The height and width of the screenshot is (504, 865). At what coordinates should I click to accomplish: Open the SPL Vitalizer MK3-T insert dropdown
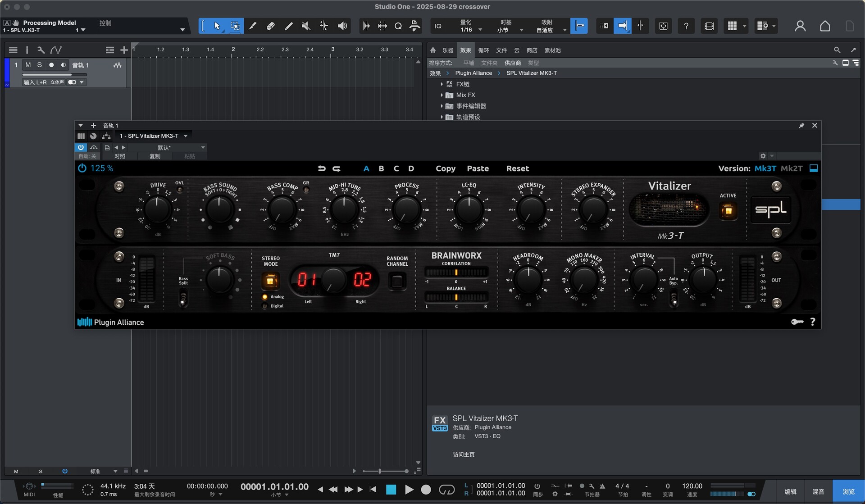[x=154, y=136]
